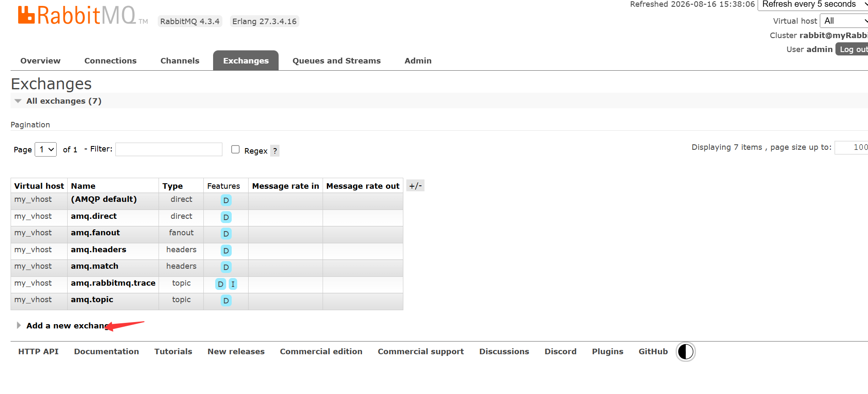Open the amq.match exchange
Viewport: 868px width, 394px height.
[x=95, y=266]
